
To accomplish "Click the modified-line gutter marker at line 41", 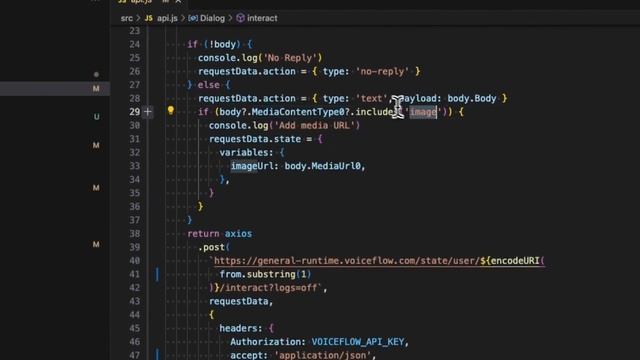I will click(x=157, y=274).
